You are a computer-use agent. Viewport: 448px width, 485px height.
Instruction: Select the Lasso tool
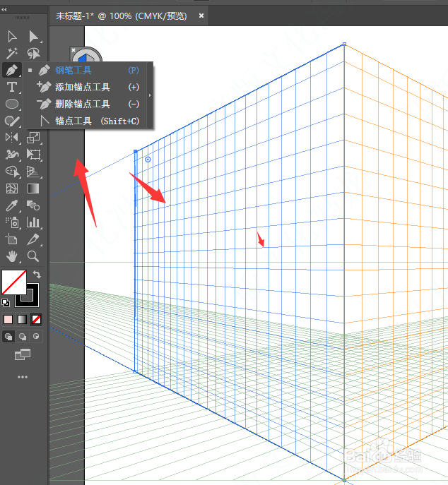point(33,53)
